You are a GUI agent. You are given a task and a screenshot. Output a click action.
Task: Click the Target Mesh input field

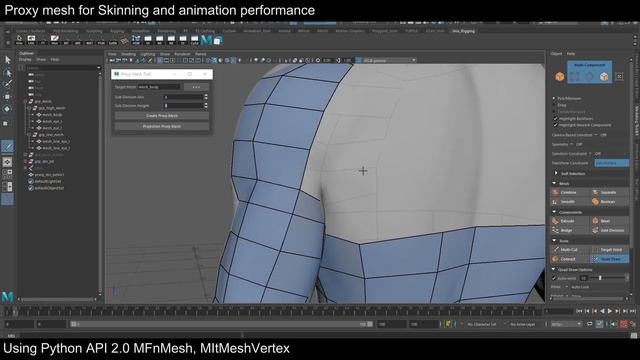click(x=159, y=87)
